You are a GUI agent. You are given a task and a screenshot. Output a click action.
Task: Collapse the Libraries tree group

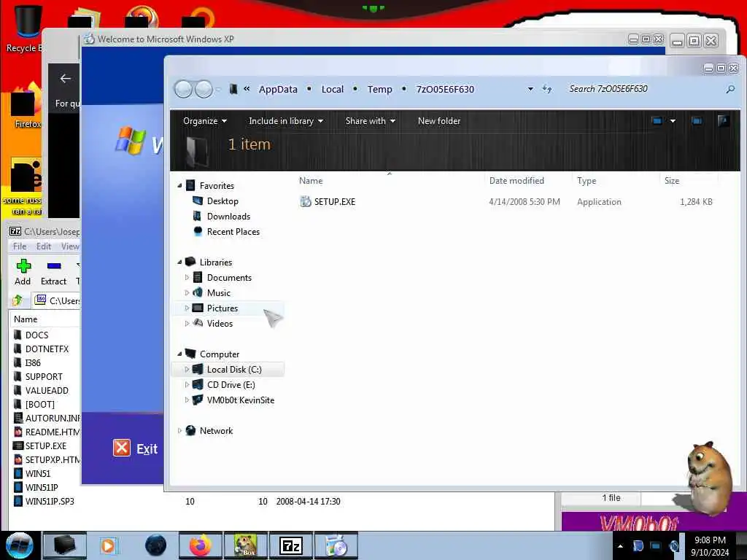179,262
